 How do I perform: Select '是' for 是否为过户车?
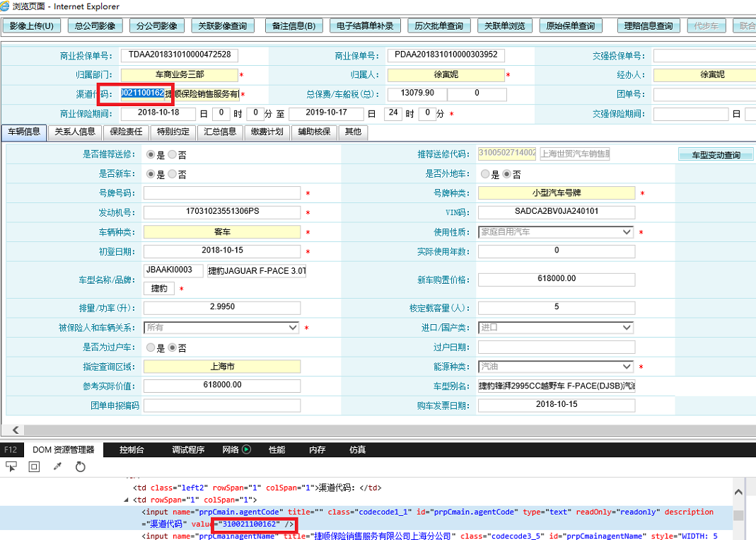point(151,348)
